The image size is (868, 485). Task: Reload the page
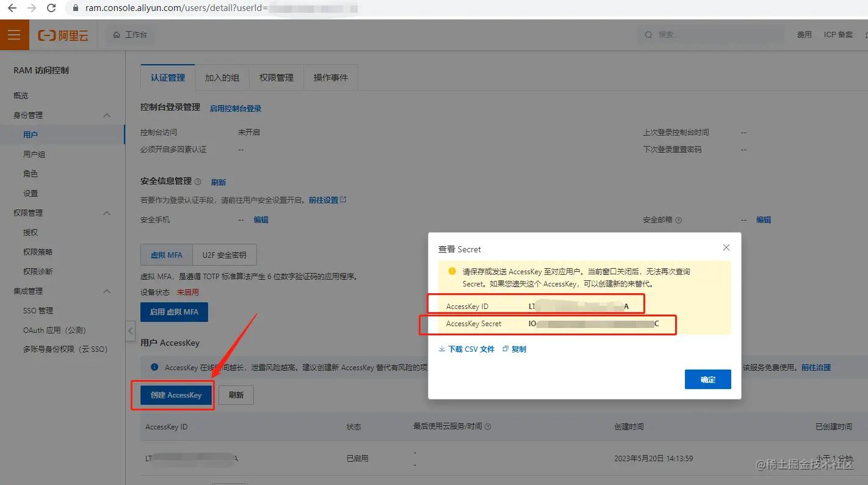(x=51, y=9)
